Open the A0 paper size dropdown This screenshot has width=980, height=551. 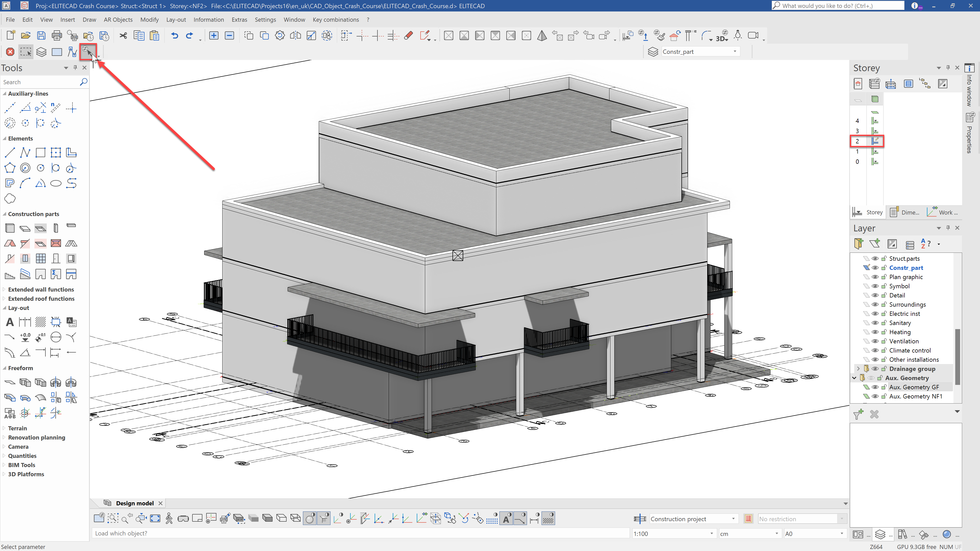point(842,533)
